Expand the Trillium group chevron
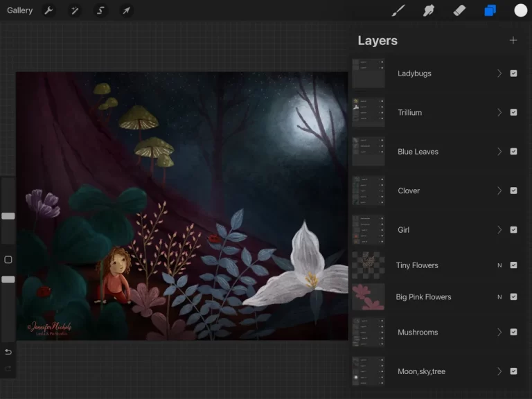 pyautogui.click(x=499, y=112)
